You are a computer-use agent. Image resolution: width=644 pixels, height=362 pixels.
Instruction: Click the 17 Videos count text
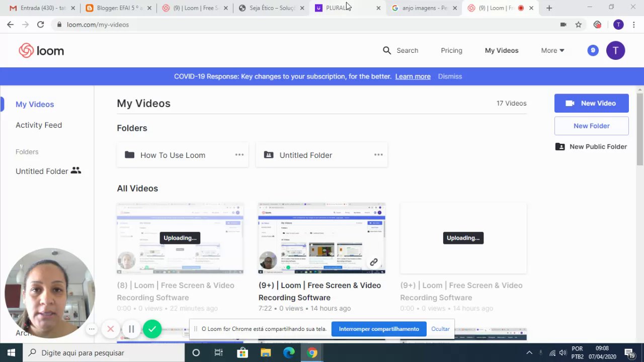pos(511,103)
